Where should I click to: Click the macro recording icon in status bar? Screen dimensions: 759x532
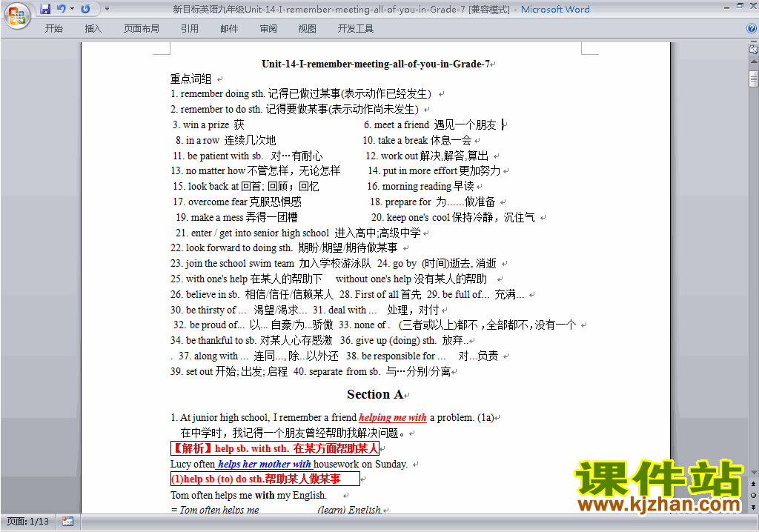[x=67, y=522]
